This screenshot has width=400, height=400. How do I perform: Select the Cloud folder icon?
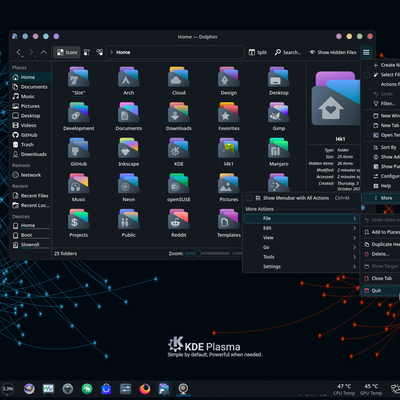179,77
